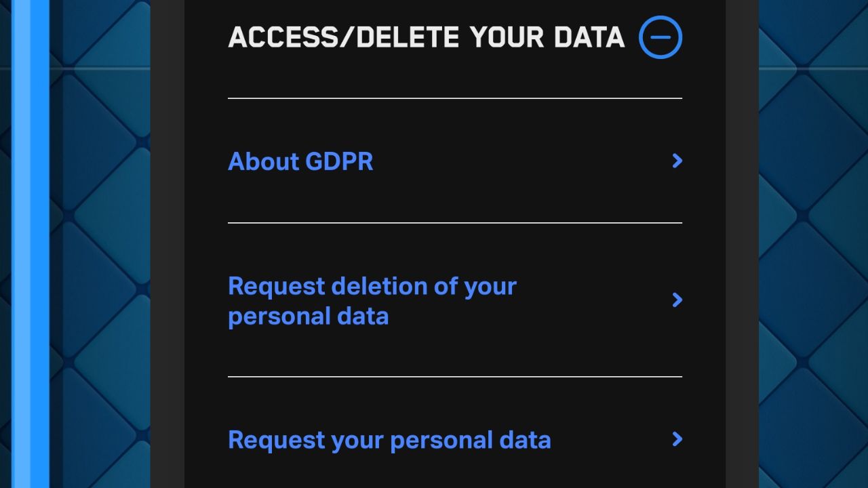
Task: Click the arrow next to Request deletion
Action: [677, 300]
